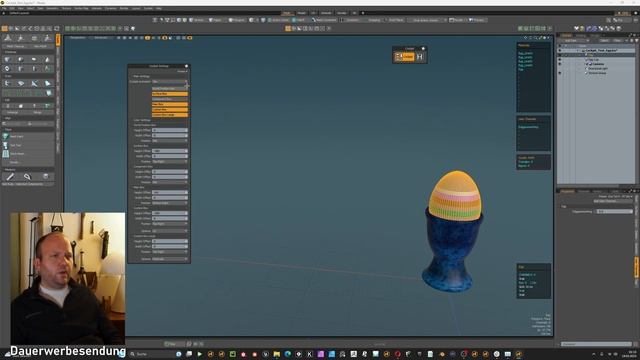Add a new layout tab with plus
The height and width of the screenshot is (360, 640).
click(363, 13)
